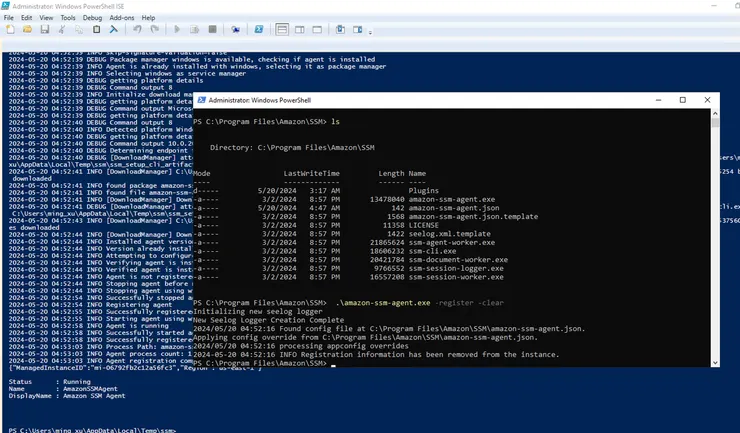The image size is (740, 433).
Task: Click the -register -clear command text
Action: 469,303
